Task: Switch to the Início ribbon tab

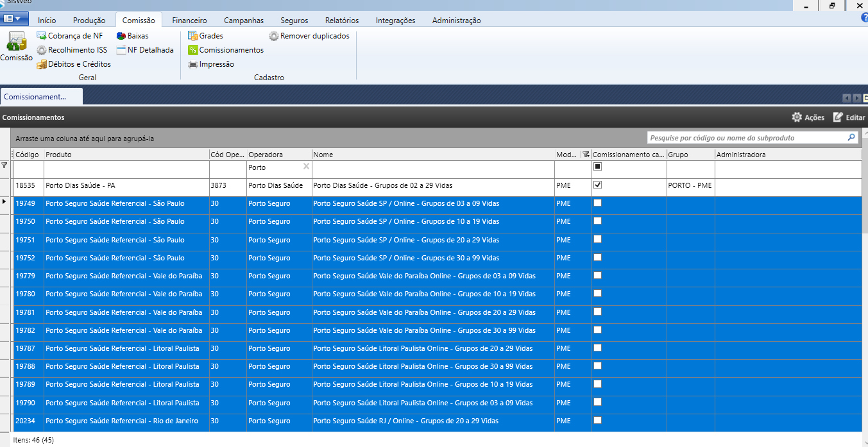Action: point(47,21)
